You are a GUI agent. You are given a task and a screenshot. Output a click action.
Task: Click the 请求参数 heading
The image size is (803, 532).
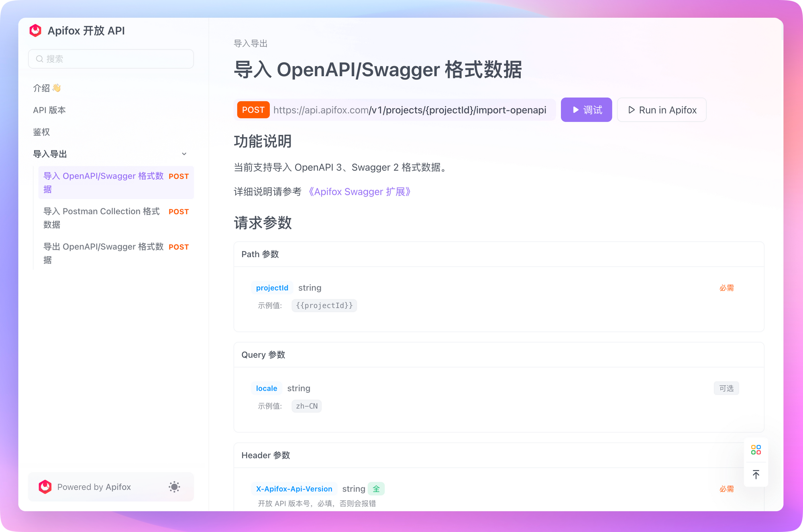pos(263,223)
